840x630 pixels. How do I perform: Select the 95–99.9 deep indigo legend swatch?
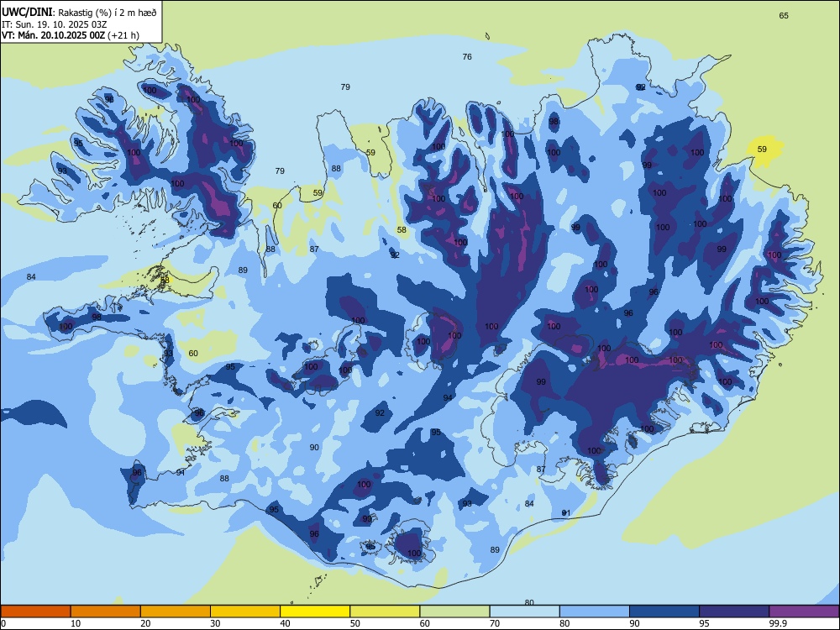click(734, 612)
